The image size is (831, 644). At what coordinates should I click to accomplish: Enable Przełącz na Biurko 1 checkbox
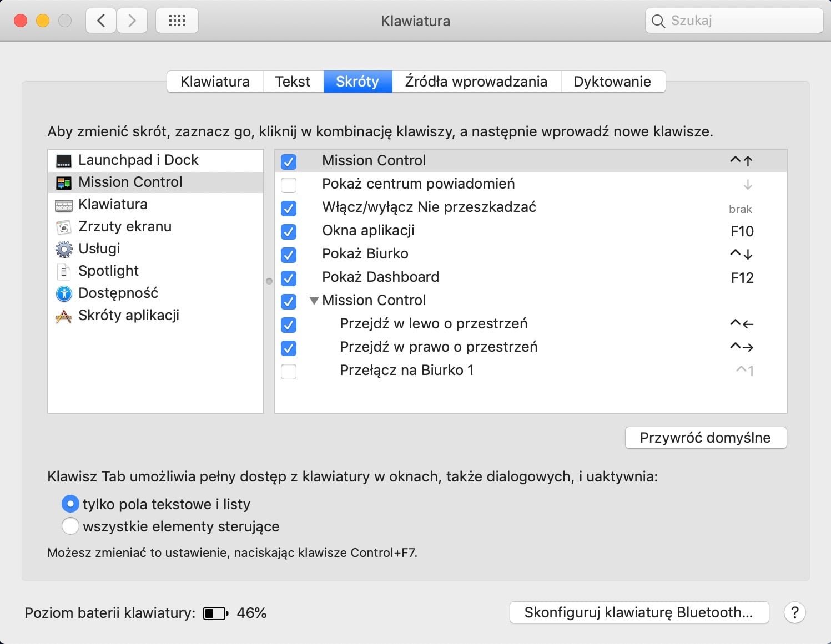point(289,371)
